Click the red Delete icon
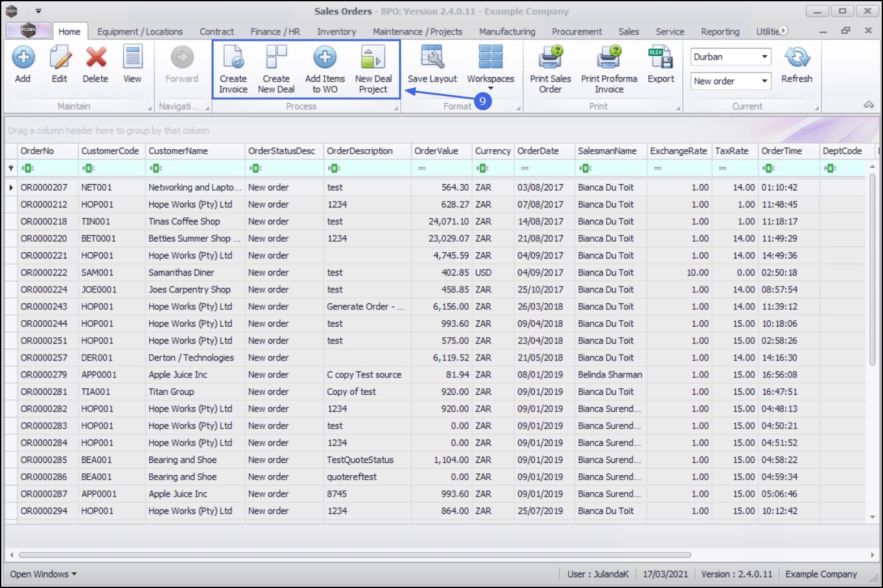 96,58
